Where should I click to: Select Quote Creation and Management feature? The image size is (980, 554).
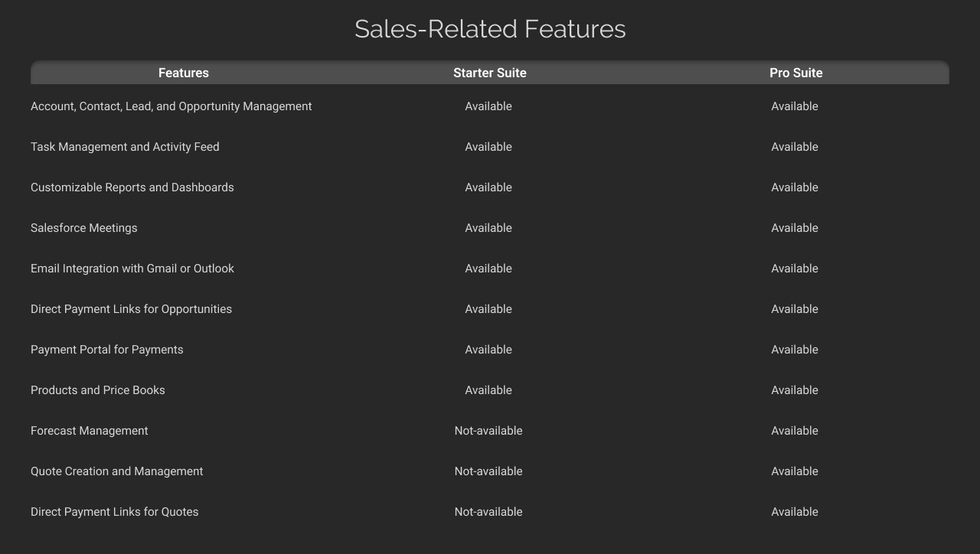click(116, 471)
